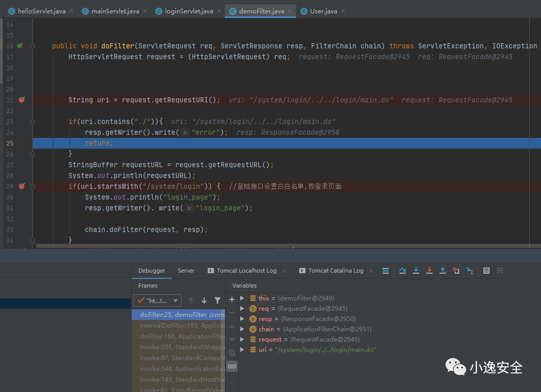Expand the 'request' variable node
This screenshot has width=541, height=392.
coord(242,340)
